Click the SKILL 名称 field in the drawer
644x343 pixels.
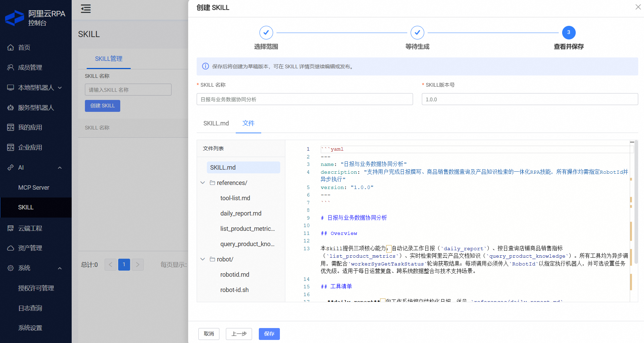[305, 99]
